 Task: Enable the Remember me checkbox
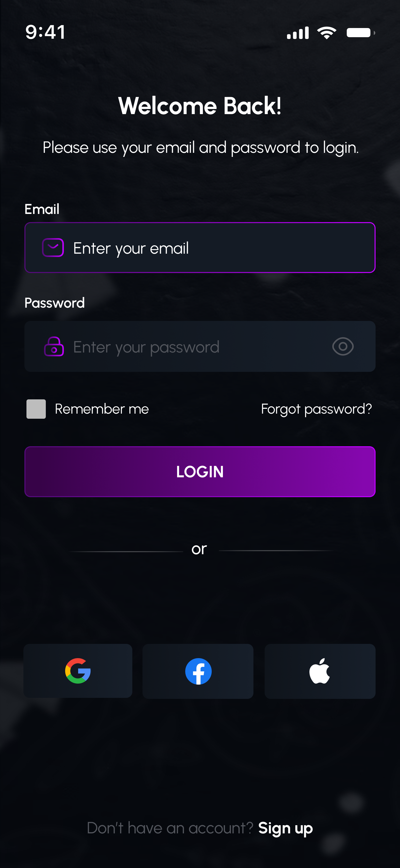click(36, 409)
